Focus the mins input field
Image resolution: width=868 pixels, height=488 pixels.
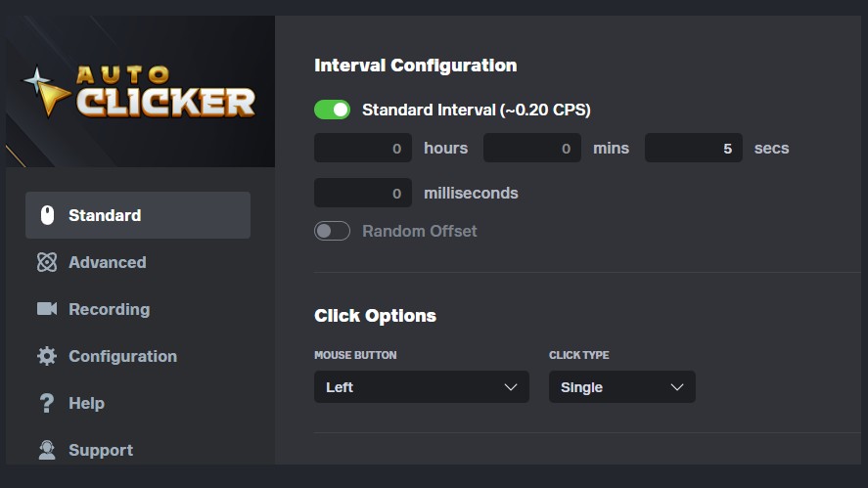532,148
